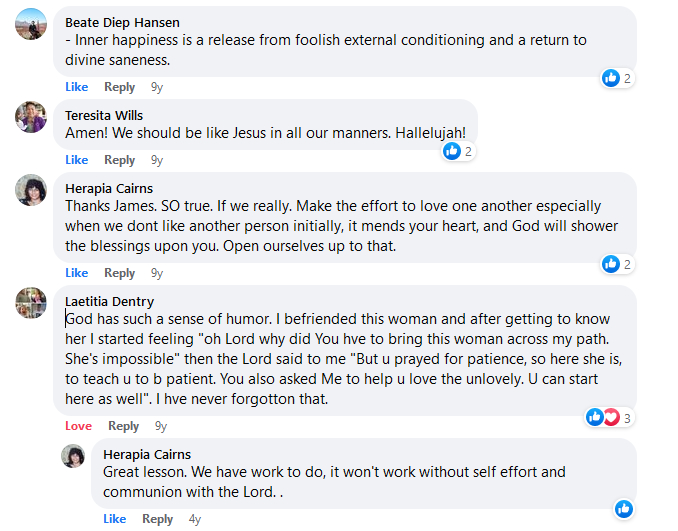Like Teresita Wills' Amen comment
This screenshot has width=678, height=531.
point(77,160)
